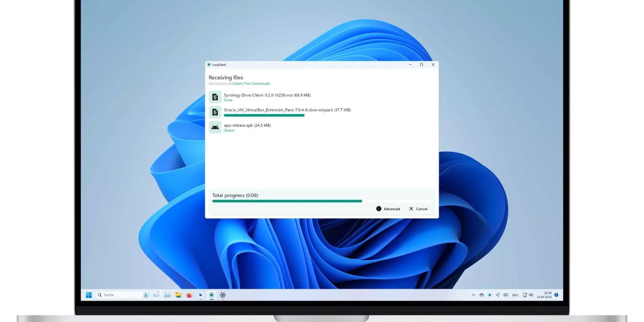Image resolution: width=644 pixels, height=322 pixels.
Task: Open Settings gear from the taskbar
Action: coord(223,295)
